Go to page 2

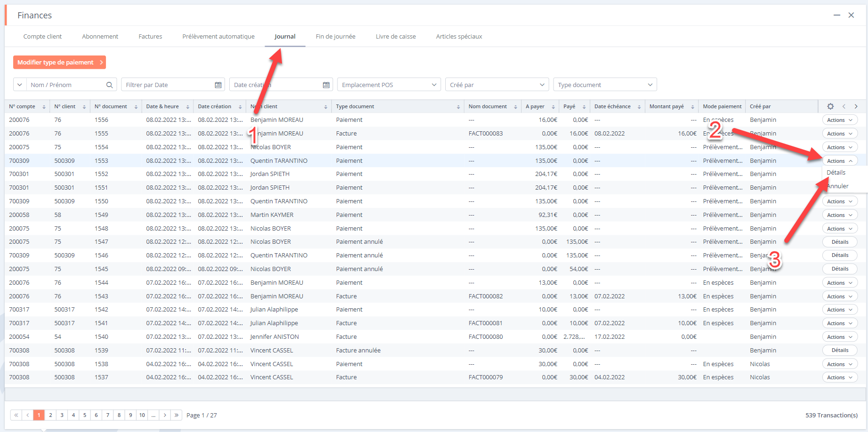tap(50, 415)
